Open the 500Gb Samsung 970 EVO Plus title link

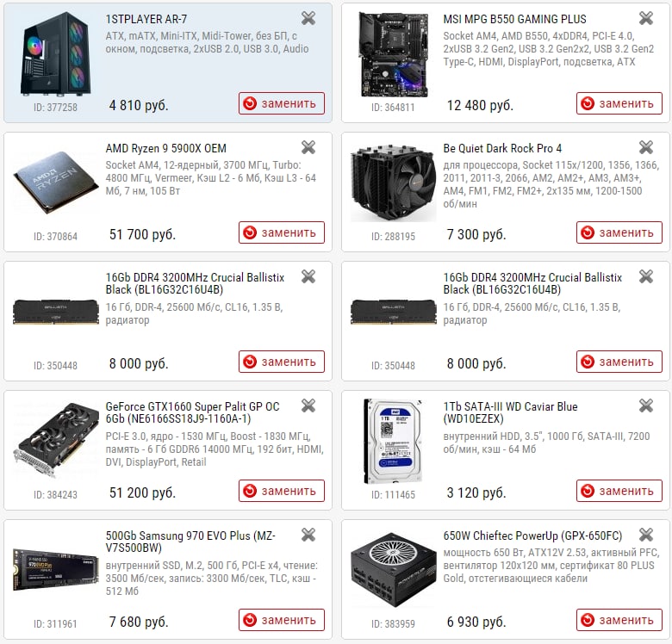point(190,542)
